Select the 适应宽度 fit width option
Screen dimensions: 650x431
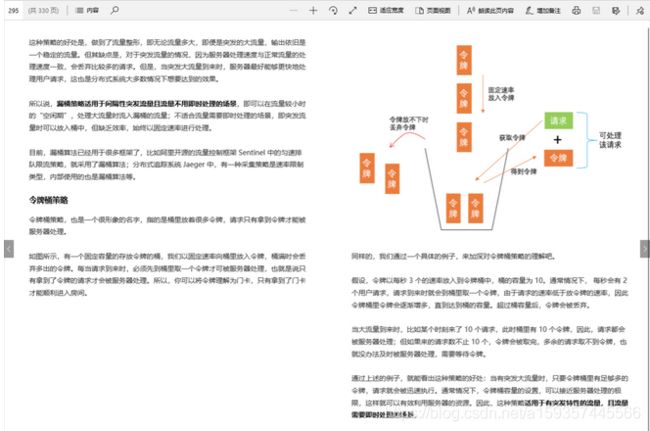tap(386, 10)
